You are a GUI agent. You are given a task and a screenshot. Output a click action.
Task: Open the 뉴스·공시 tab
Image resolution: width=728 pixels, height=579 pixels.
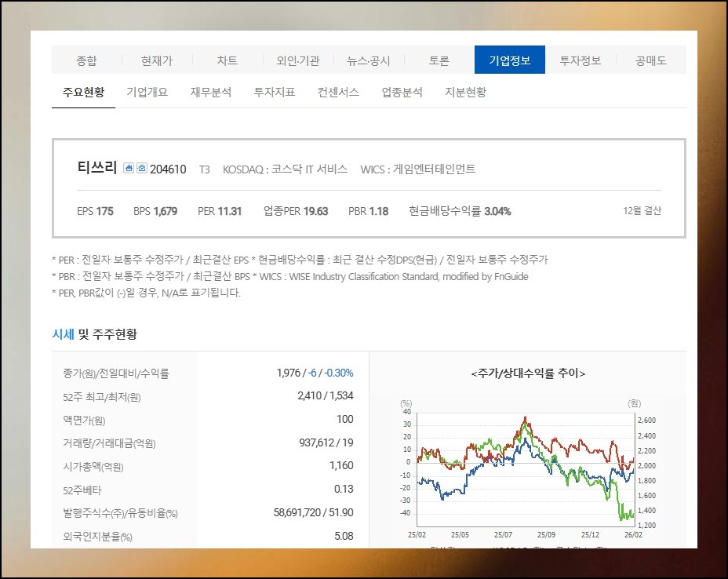[x=369, y=60]
